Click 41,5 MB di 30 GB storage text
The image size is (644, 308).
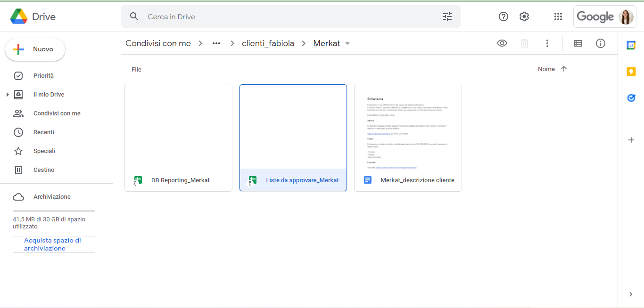[49, 223]
